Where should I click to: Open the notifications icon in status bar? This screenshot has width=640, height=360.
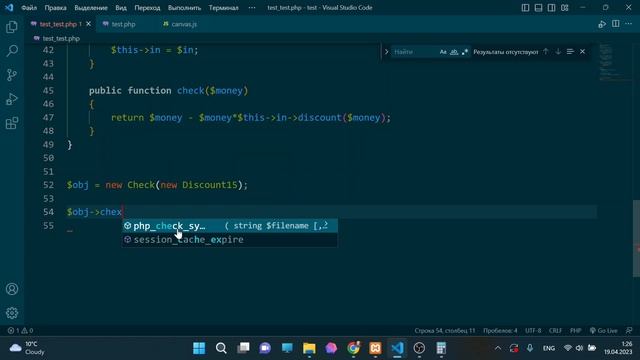pos(629,330)
